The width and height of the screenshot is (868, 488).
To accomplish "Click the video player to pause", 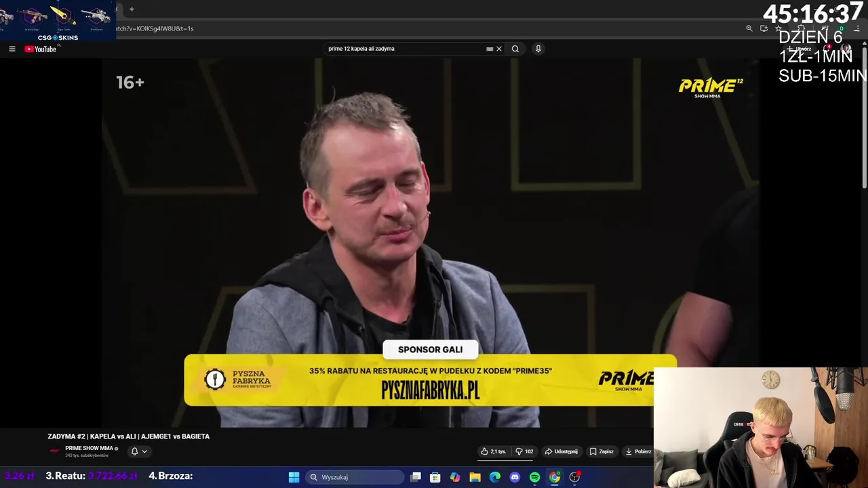I will (430, 243).
